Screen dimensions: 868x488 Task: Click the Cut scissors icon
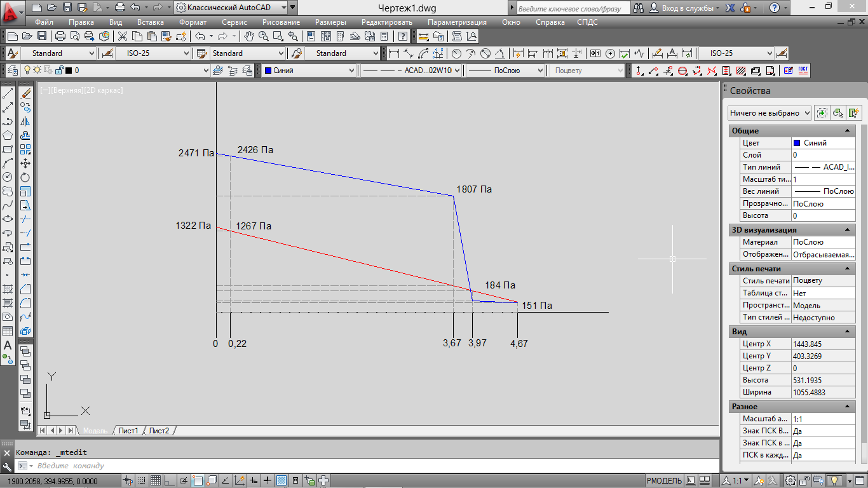(x=122, y=36)
